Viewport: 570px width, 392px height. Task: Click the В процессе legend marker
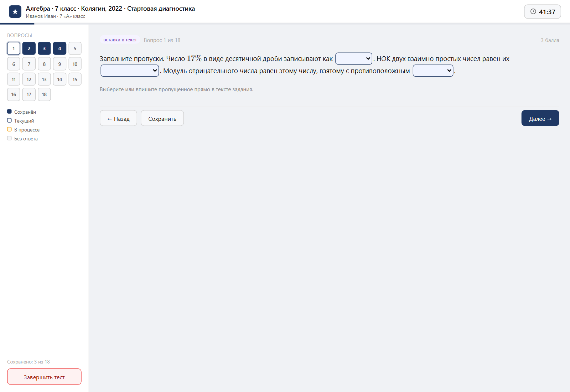click(x=9, y=129)
